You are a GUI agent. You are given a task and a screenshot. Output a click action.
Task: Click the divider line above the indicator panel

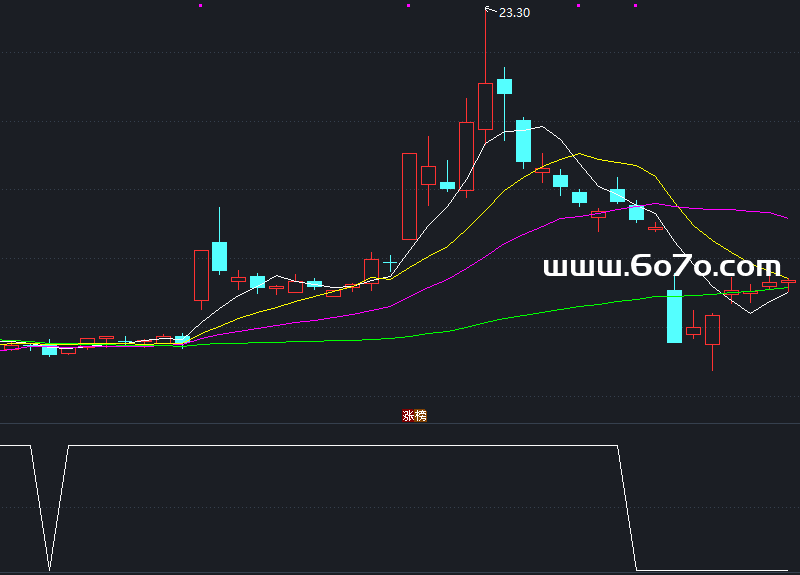click(x=400, y=424)
